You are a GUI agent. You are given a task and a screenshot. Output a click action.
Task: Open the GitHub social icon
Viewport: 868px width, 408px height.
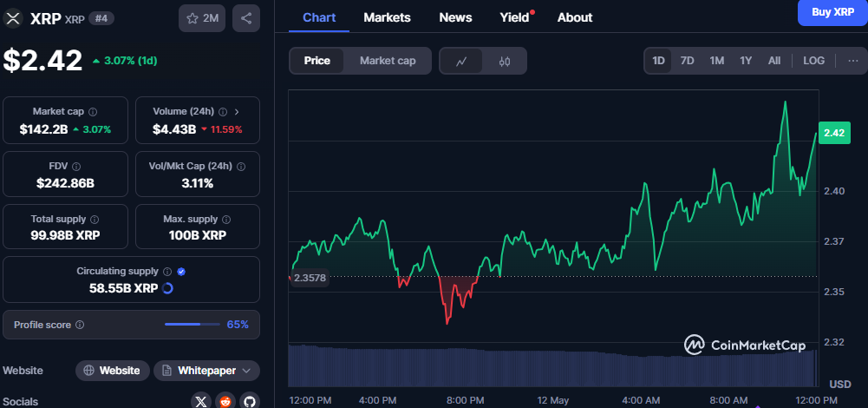[250, 401]
